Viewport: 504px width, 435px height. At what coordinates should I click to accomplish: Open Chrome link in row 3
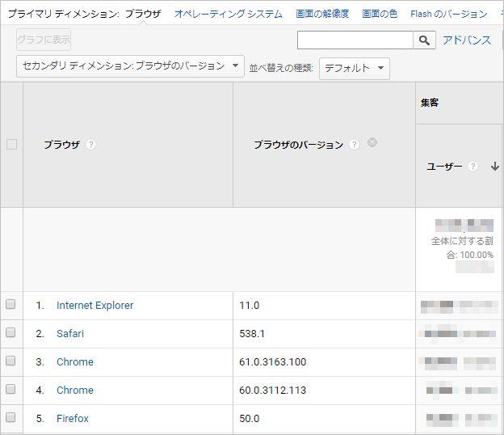(x=75, y=362)
